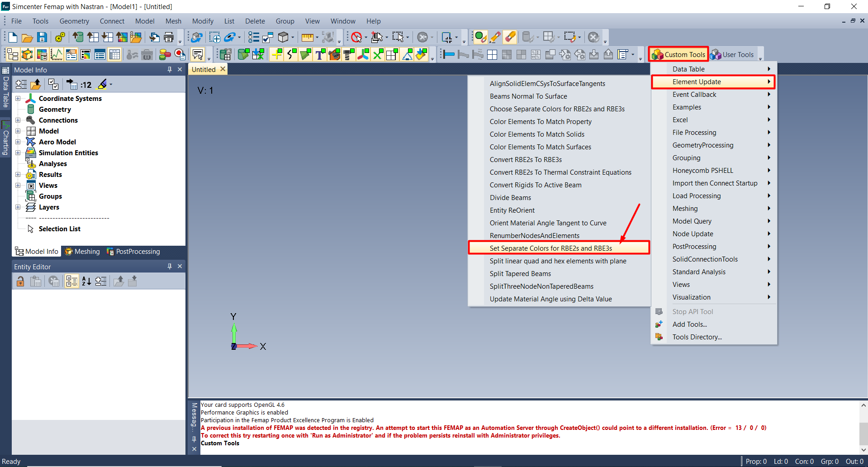
Task: Click the Custom Tools button
Action: pos(678,55)
